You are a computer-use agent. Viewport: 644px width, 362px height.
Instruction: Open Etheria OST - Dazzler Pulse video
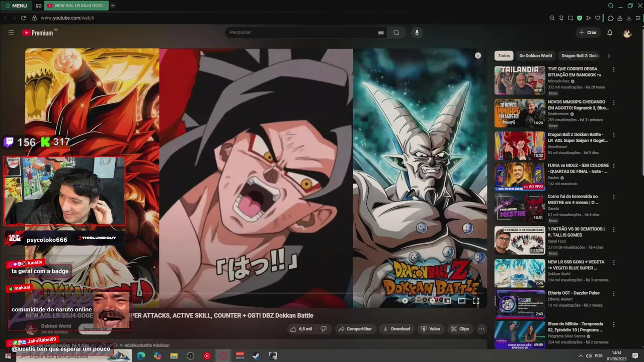coord(574,293)
